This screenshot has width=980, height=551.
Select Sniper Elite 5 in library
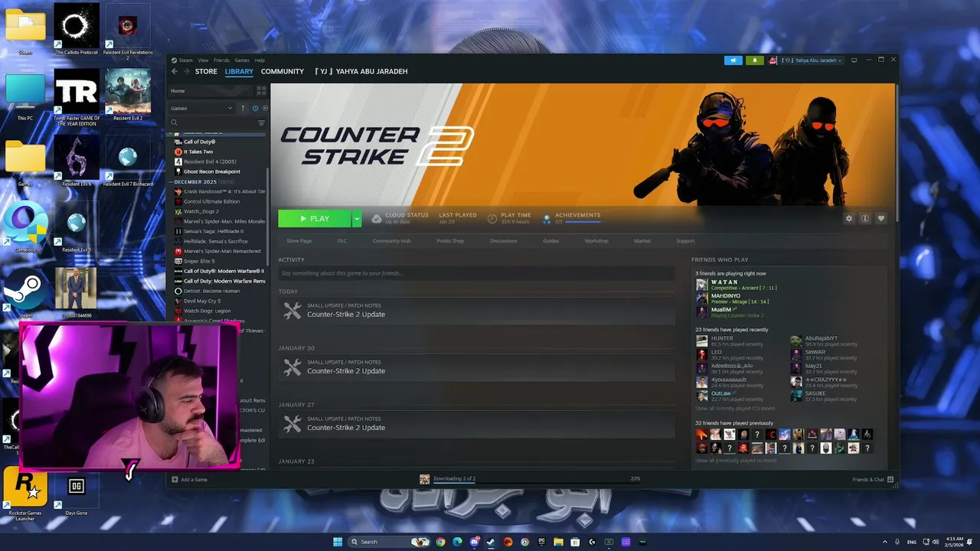pyautogui.click(x=199, y=261)
